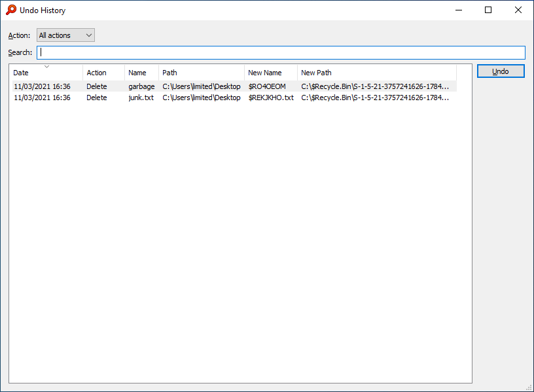534x392 pixels.
Task: Click Desktop path in junk.txt row
Action: pos(202,98)
